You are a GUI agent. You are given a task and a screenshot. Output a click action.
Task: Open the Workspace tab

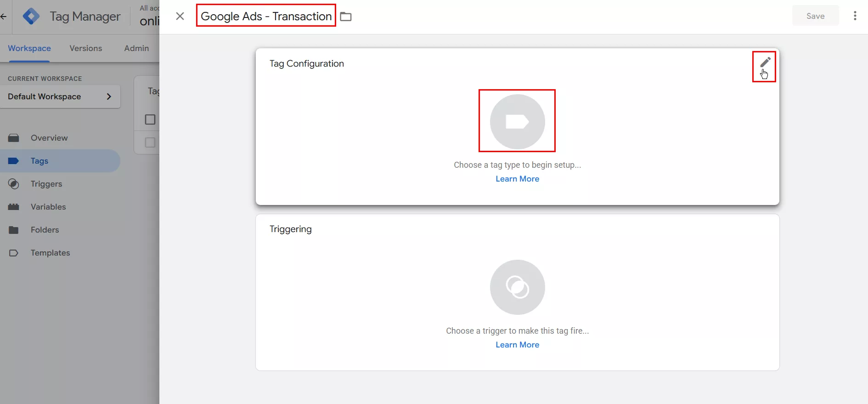[29, 48]
